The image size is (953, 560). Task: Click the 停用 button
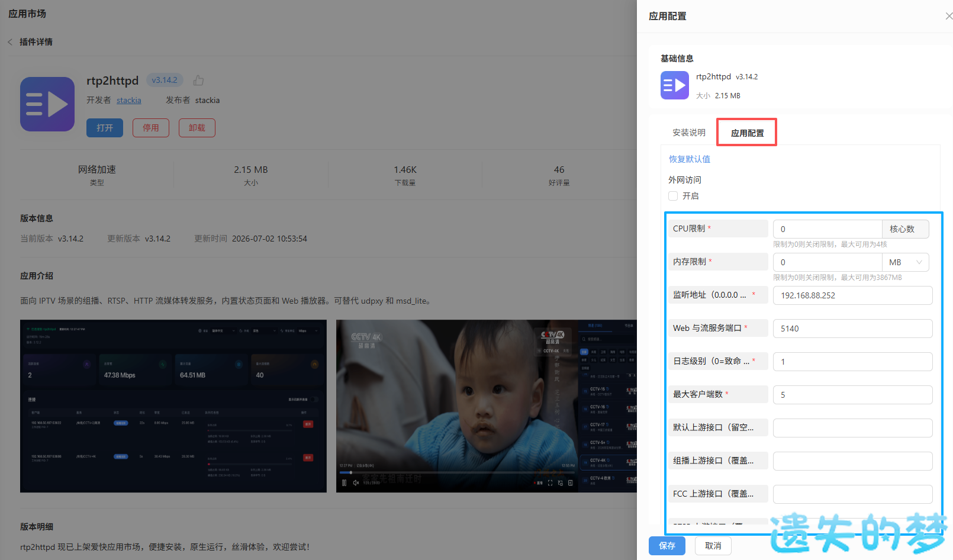pos(151,128)
